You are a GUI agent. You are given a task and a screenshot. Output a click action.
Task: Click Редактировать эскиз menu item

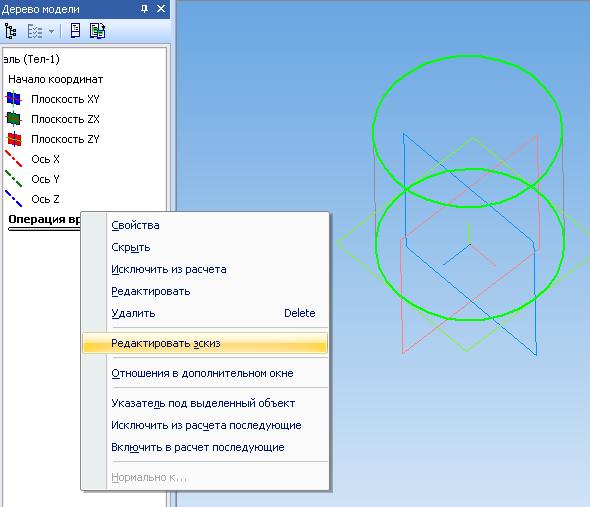[x=205, y=343]
